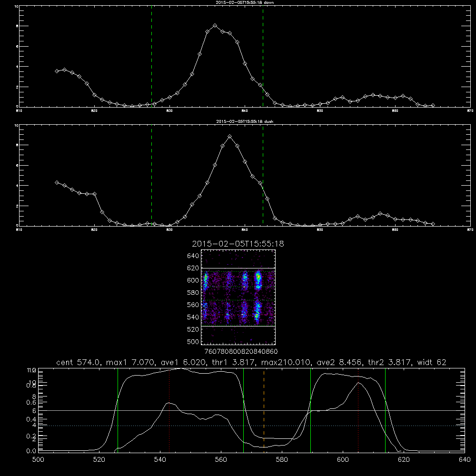Click the '540' x-axis label of the bottom plot

(x=160, y=460)
